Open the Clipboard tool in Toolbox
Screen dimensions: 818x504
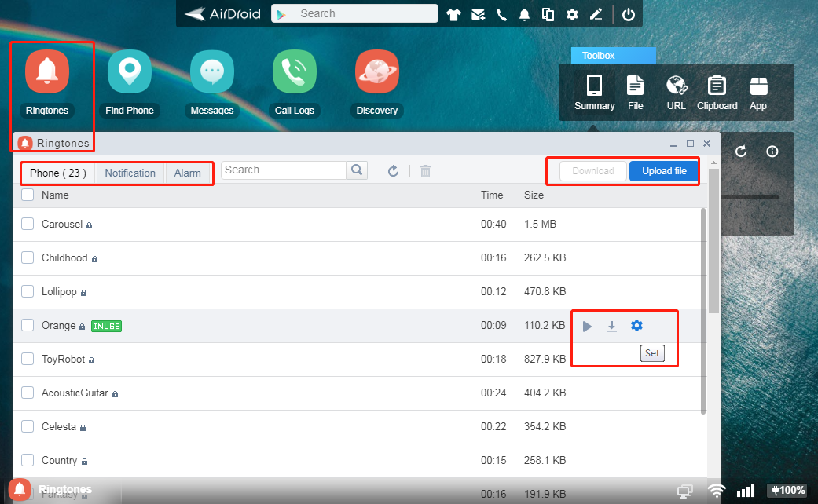click(x=717, y=93)
